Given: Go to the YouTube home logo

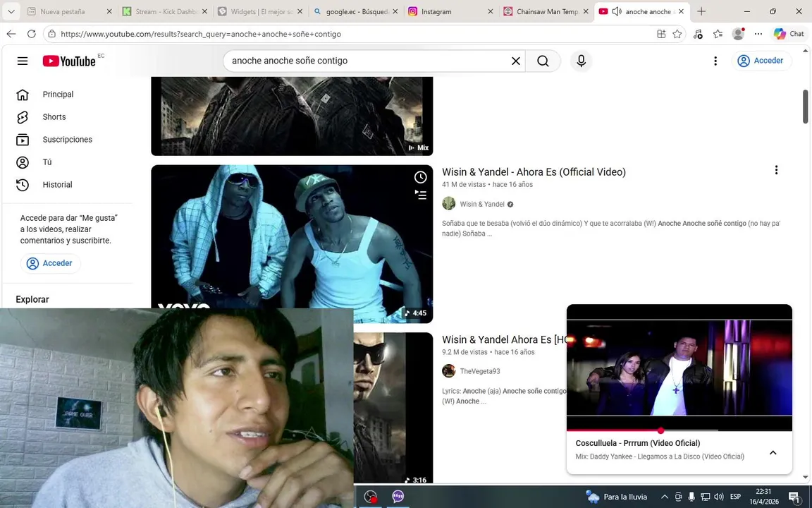Looking at the screenshot, I should [x=69, y=61].
